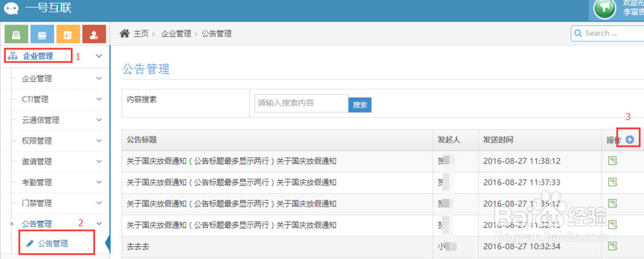
Task: Click timestamp 2016-08-27 11:37:33
Action: pyautogui.click(x=522, y=182)
